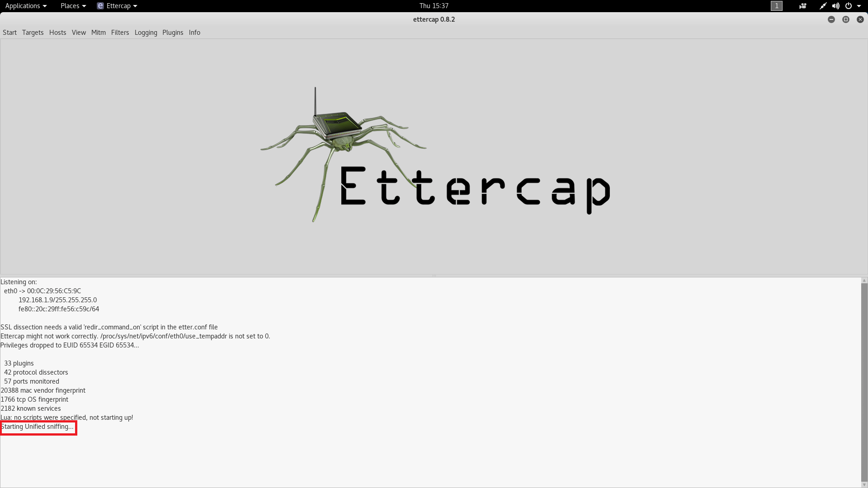Click the log pane vertical scrollbar
Viewport: 868px width, 488px height.
coord(864,382)
